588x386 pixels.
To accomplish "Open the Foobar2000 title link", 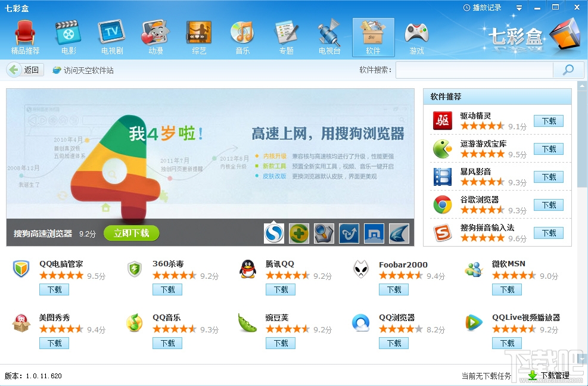I will (403, 264).
